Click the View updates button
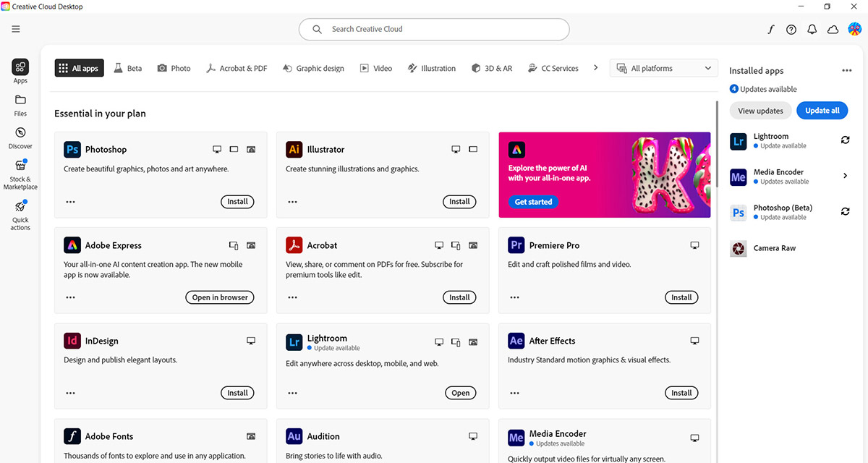Image resolution: width=868 pixels, height=463 pixels. click(x=760, y=111)
